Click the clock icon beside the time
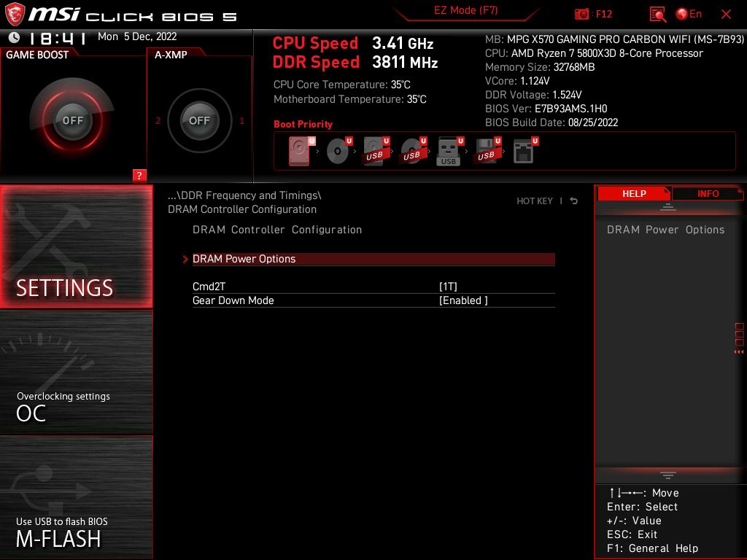 click(x=15, y=37)
